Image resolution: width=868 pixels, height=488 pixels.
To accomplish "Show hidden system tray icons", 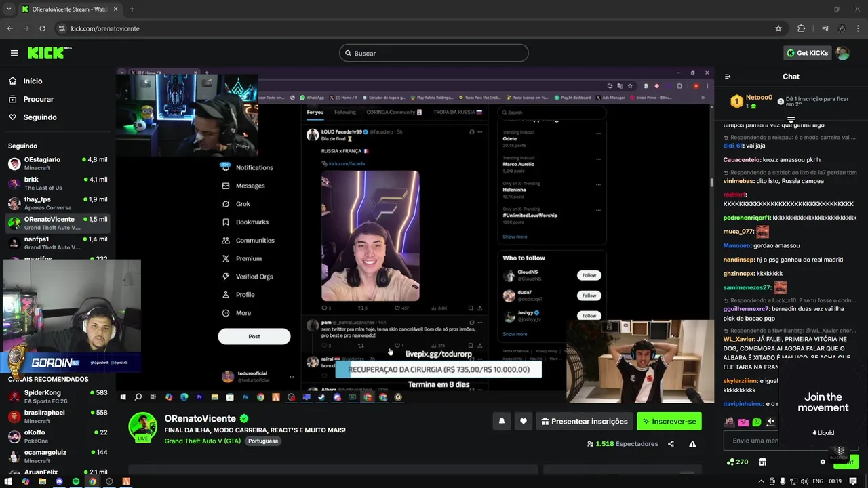I will (762, 481).
